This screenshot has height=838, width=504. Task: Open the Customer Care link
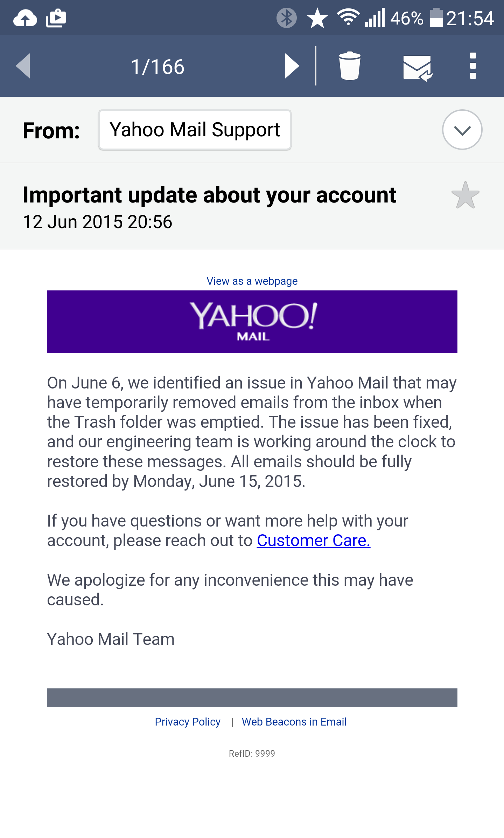point(313,541)
